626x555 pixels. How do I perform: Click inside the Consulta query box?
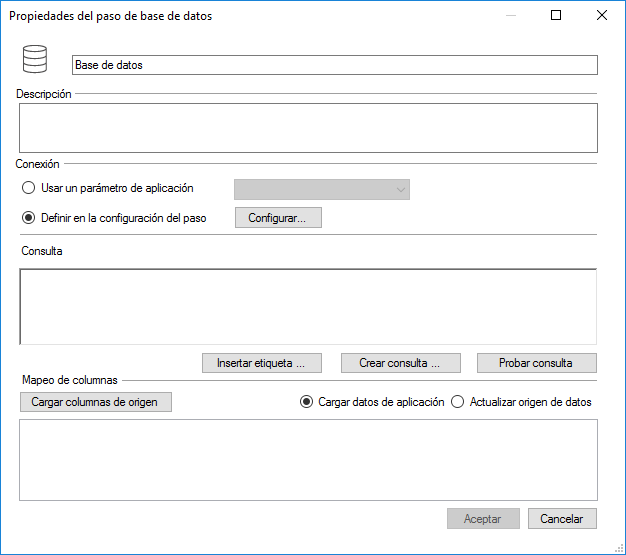click(308, 307)
